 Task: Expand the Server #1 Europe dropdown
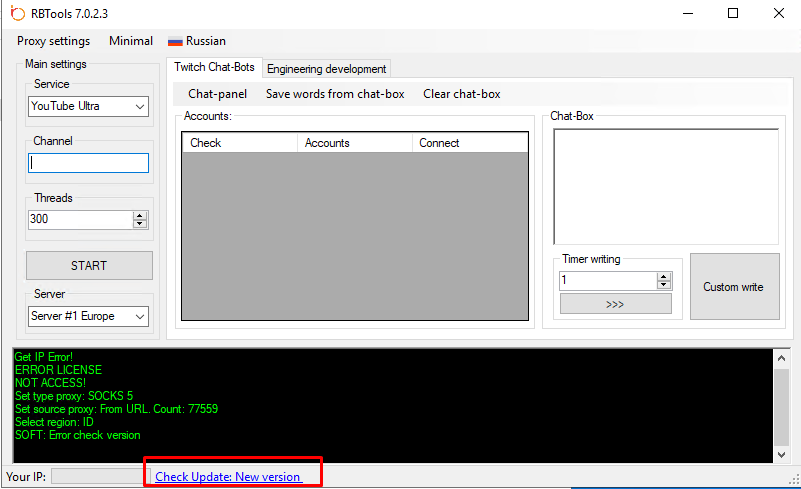click(x=88, y=316)
